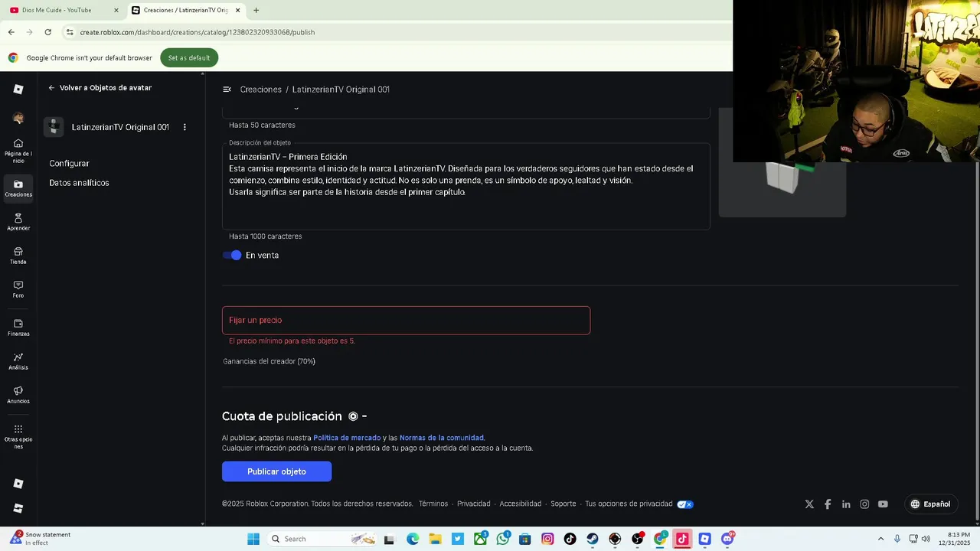980x551 pixels.
Task: Open the Privacidad footer link
Action: point(474,504)
